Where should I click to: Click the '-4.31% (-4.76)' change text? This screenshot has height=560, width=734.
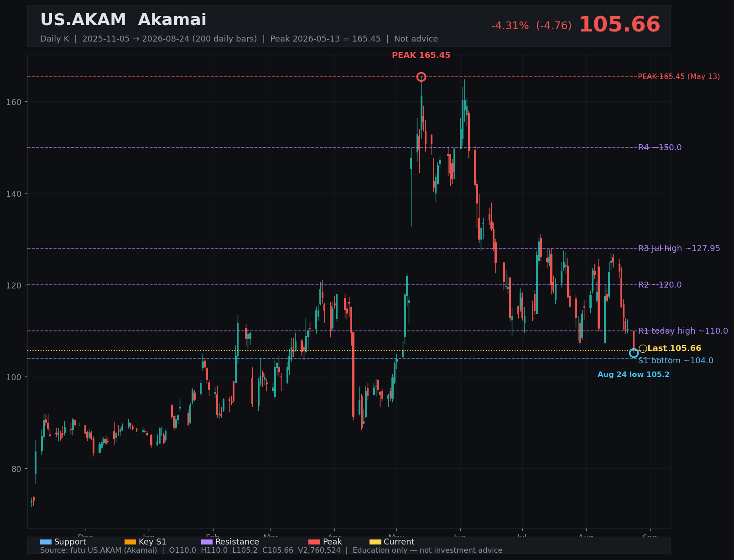[531, 26]
